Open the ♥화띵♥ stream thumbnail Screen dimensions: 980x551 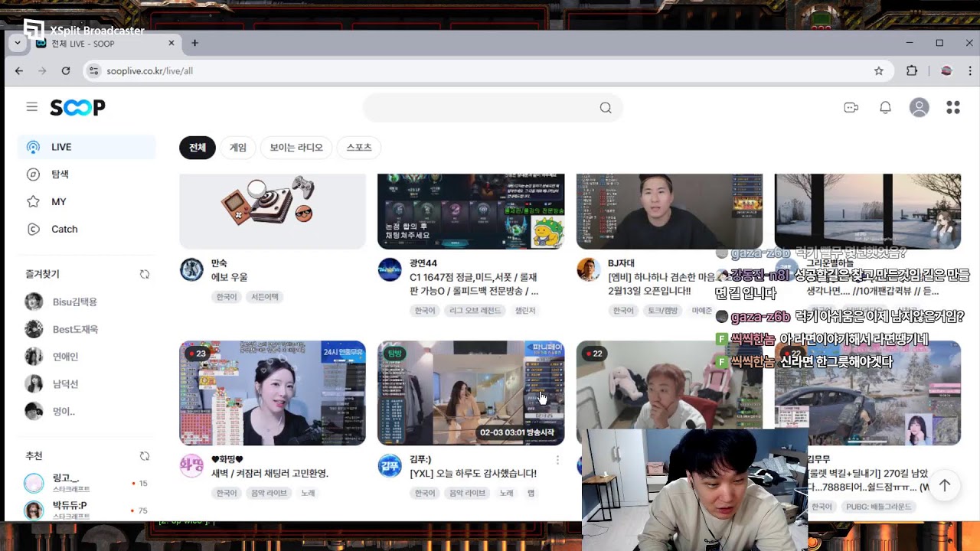point(273,393)
